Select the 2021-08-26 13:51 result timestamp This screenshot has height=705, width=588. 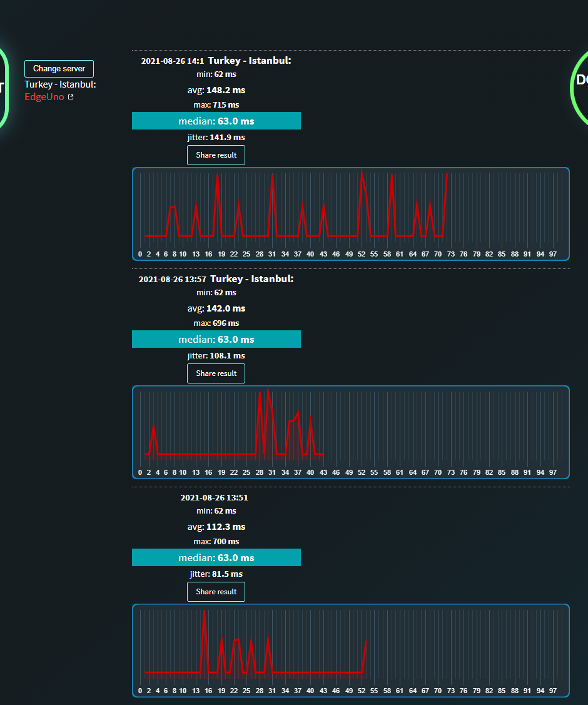click(x=214, y=497)
